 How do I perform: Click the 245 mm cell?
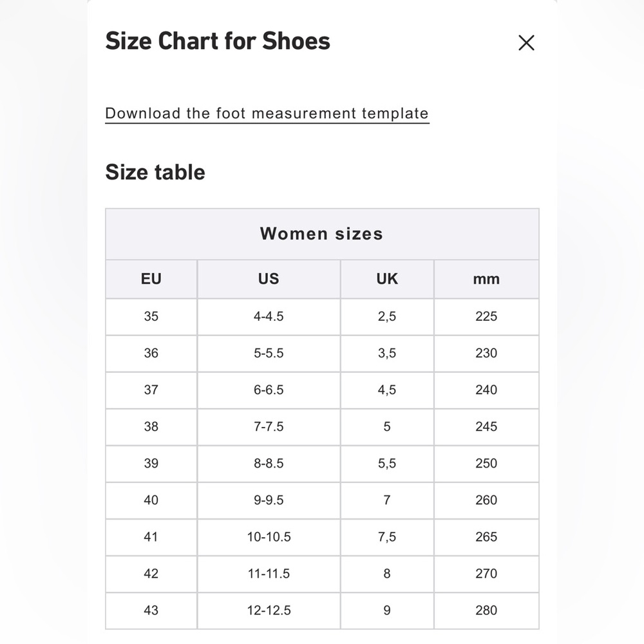coord(486,427)
